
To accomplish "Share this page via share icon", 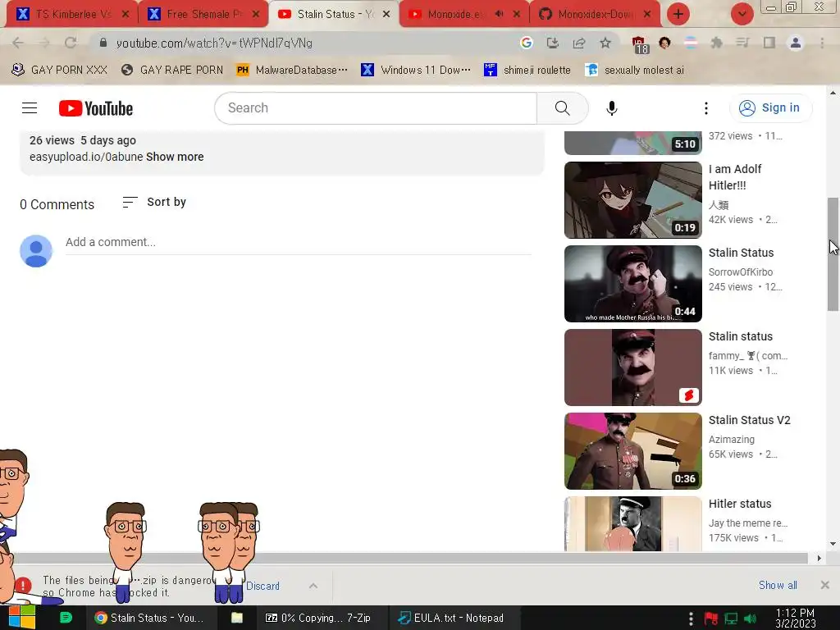I will click(x=579, y=43).
